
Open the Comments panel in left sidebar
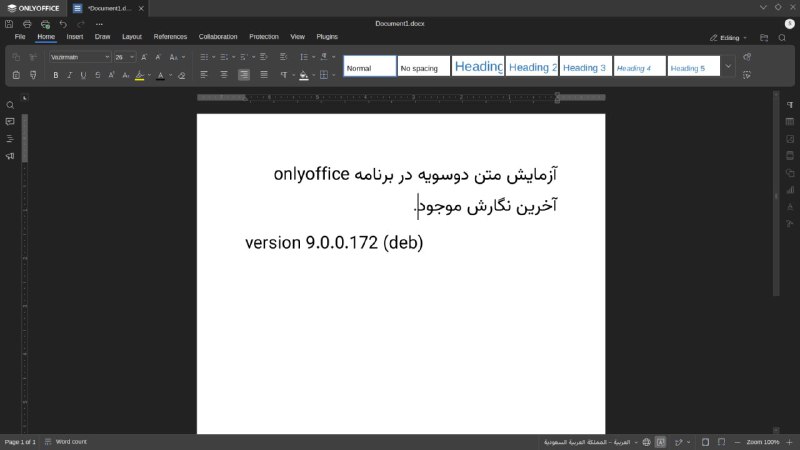(10, 121)
